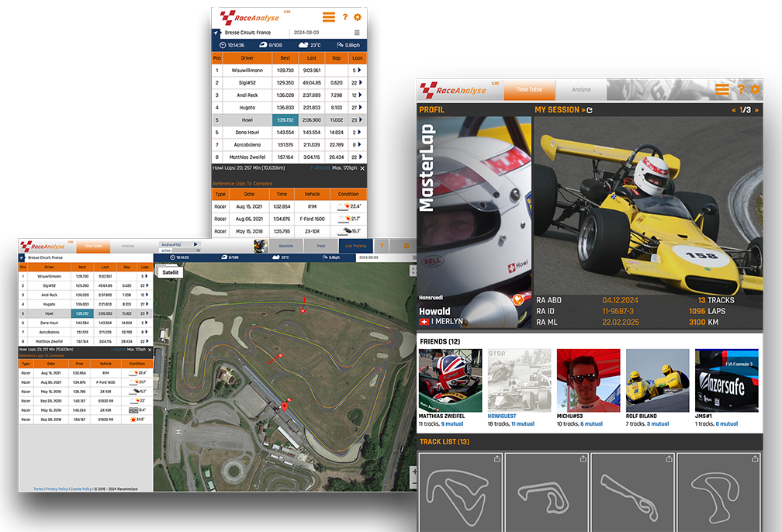Screen dimensions: 782x532
Task: Open Rolf Biland friend thumbnail
Action: [x=657, y=381]
